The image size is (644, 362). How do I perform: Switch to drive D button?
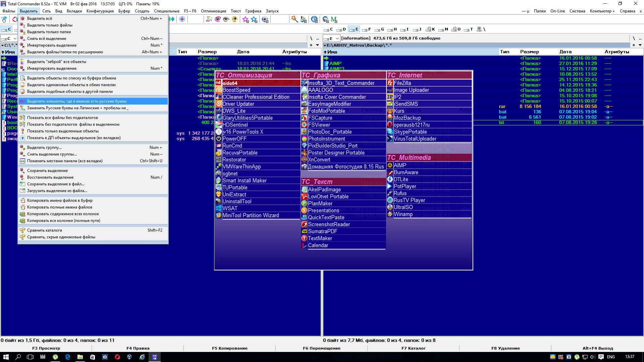pyautogui.click(x=341, y=29)
